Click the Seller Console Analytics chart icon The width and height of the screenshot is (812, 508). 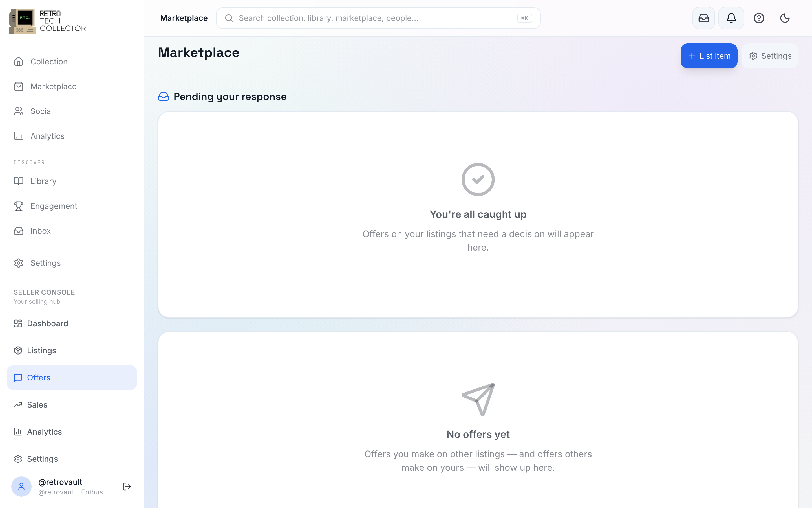[x=18, y=432]
